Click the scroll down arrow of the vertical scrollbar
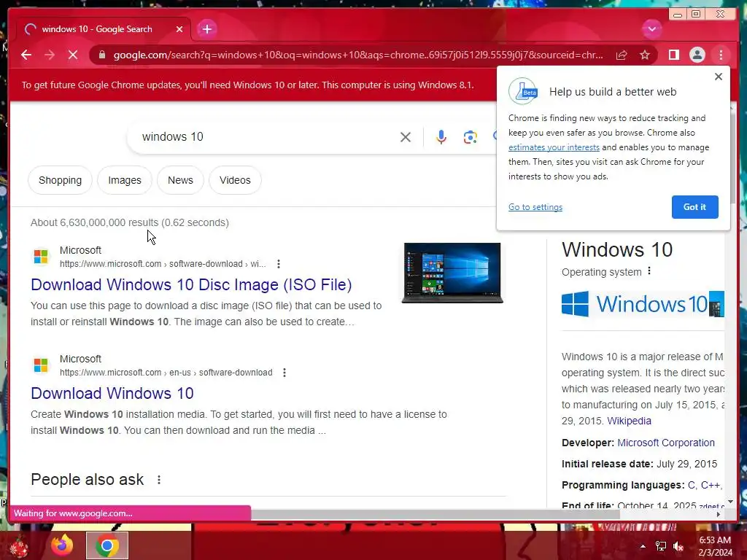 [730, 502]
